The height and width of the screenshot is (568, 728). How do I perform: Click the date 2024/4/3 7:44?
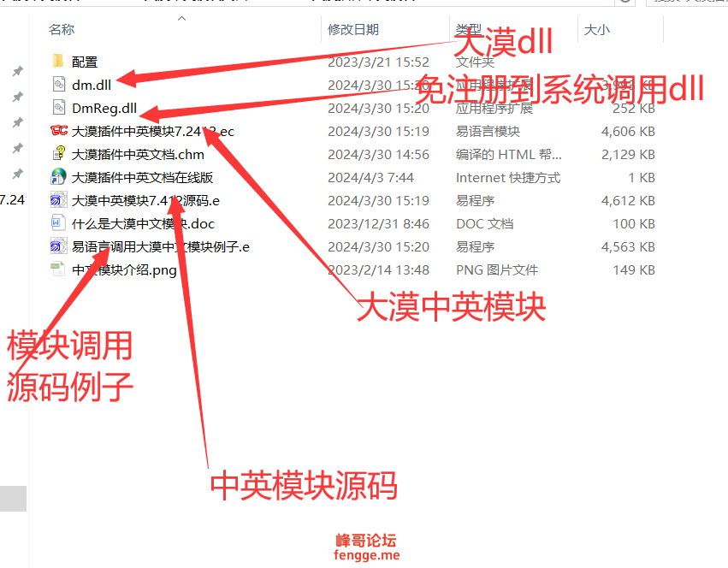(370, 177)
